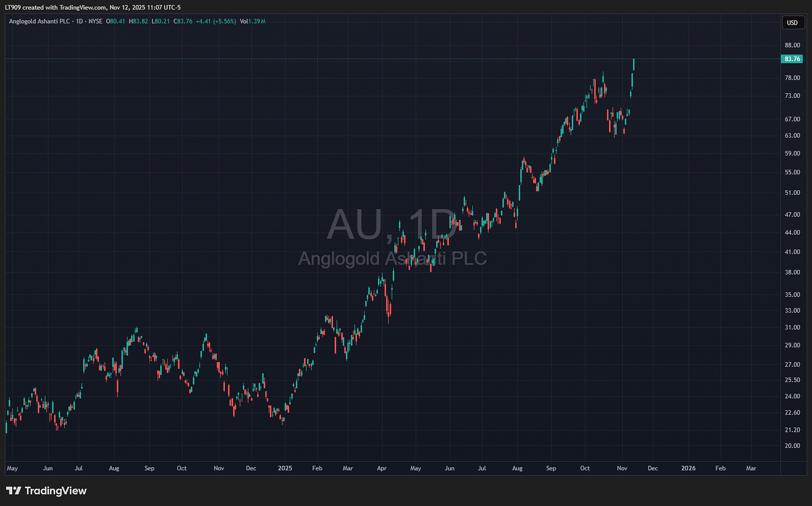Click the latest green candle at 83.76
The width and height of the screenshot is (812, 506).
[634, 65]
